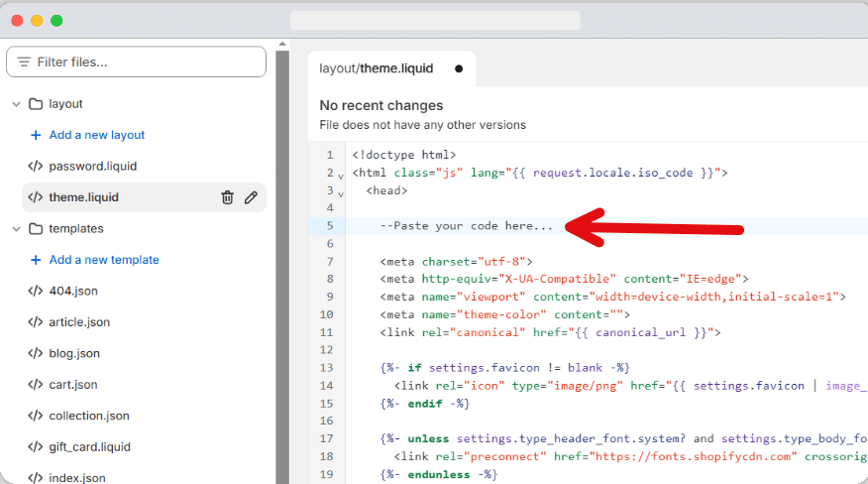Click the theme-color meta line
This screenshot has height=484, width=868.
(505, 314)
